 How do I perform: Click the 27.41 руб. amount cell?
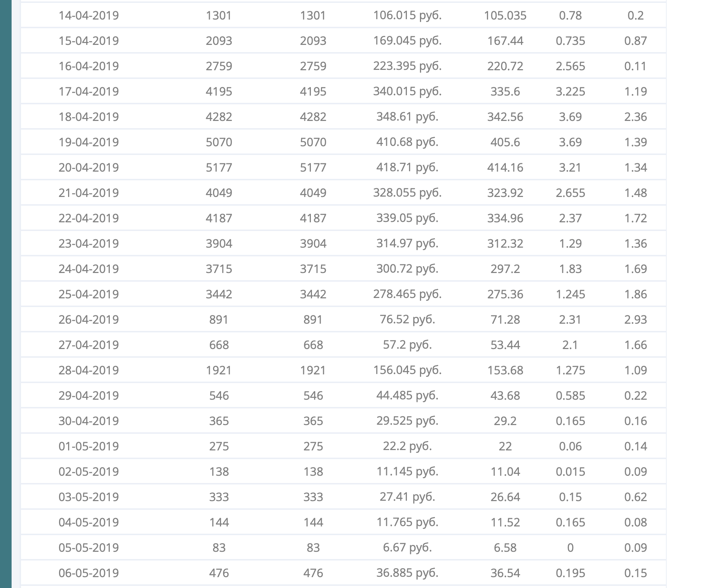pos(407,497)
